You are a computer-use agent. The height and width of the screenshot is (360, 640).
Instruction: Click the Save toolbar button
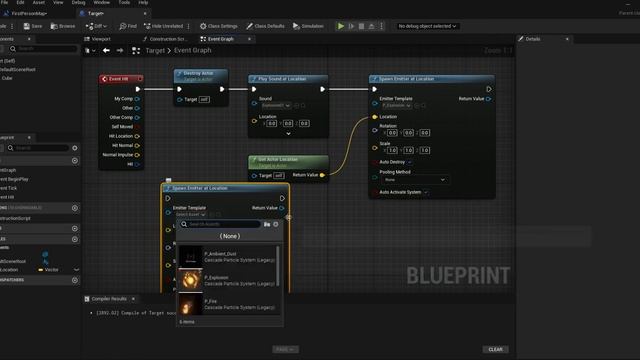33,26
